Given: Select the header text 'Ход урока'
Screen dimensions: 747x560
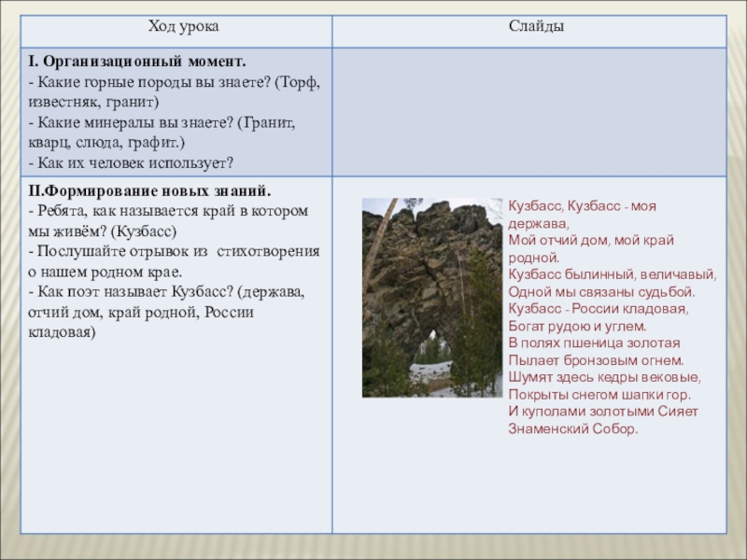Looking at the screenshot, I should click(183, 26).
